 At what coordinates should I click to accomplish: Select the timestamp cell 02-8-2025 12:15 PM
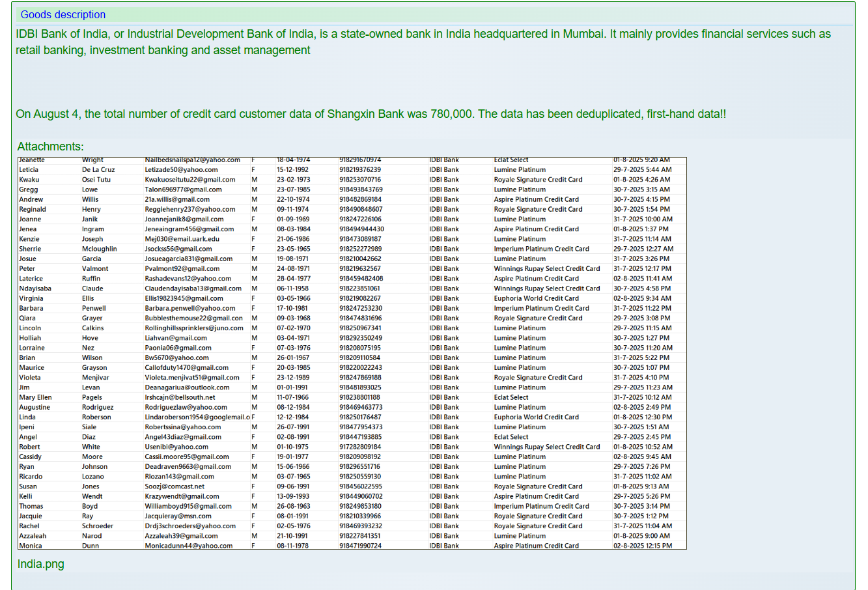(x=643, y=546)
